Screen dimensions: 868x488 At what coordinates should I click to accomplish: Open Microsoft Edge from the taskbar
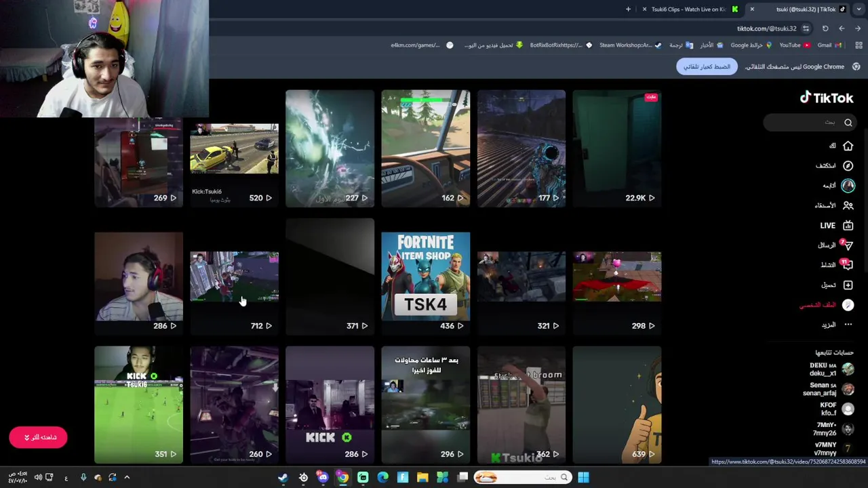[382, 478]
